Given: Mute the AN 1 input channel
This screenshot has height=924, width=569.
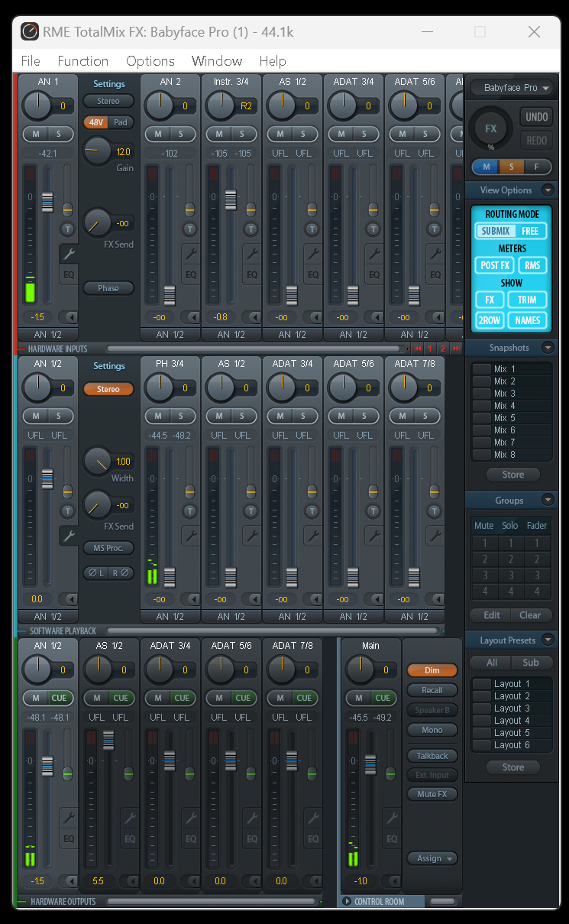Looking at the screenshot, I should (36, 134).
